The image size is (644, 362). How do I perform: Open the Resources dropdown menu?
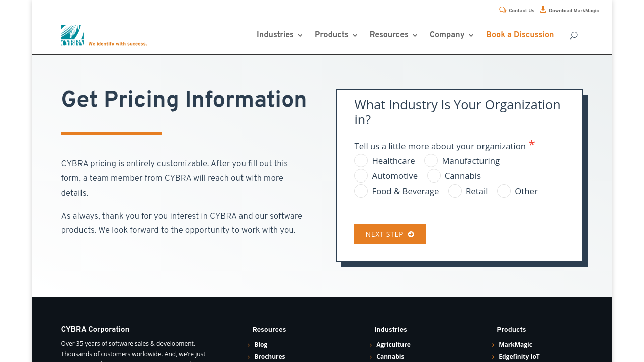click(x=393, y=35)
